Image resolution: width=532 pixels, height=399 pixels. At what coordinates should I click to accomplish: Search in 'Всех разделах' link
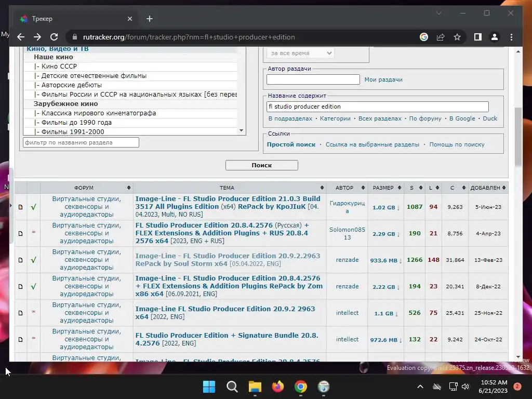[380, 118]
